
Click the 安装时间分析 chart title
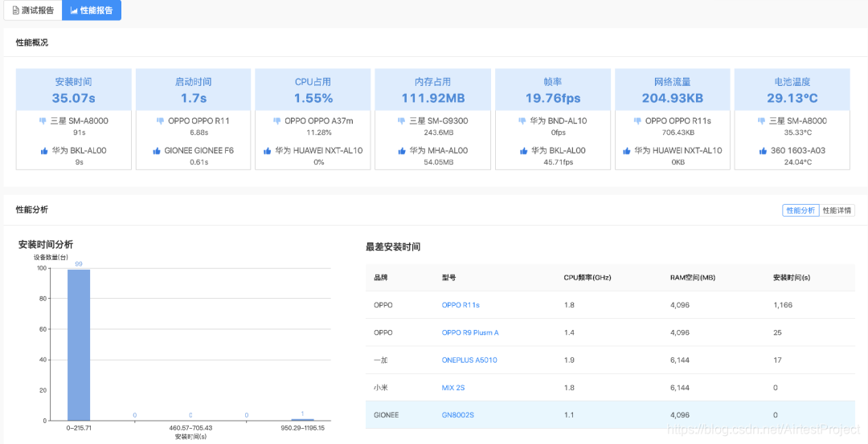pos(45,244)
